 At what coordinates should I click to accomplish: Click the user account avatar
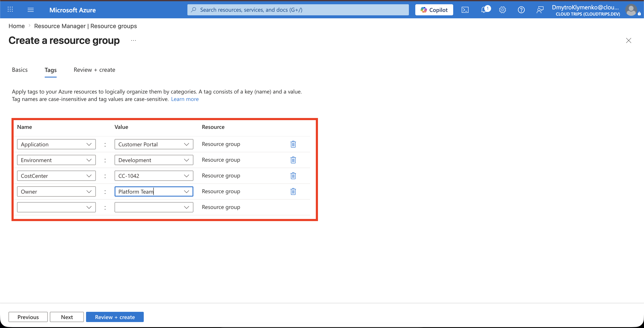click(631, 10)
